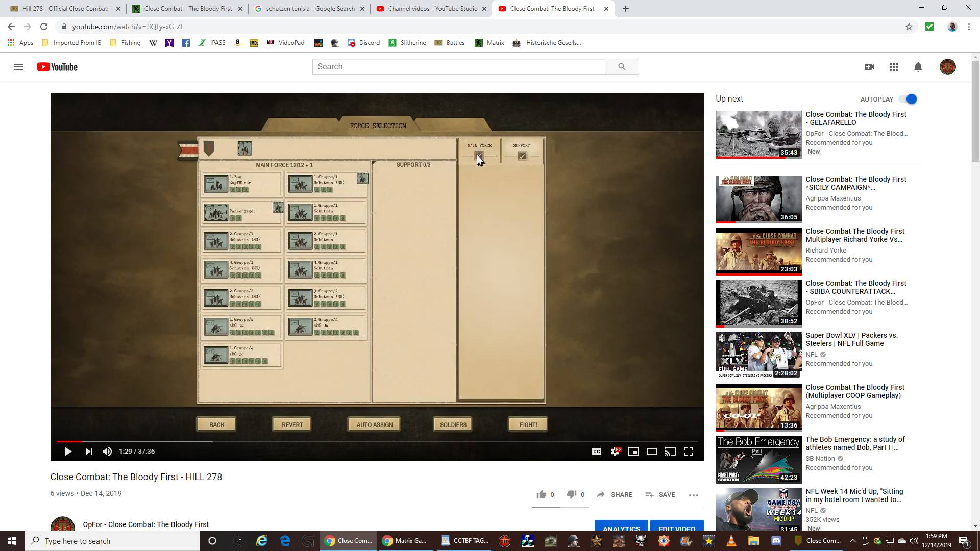Open Sicily Campaign video thumbnail

tap(758, 199)
